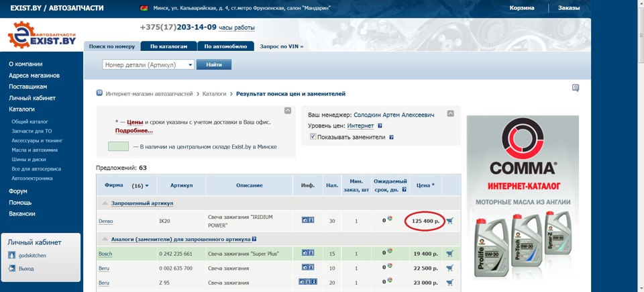Open the Корзина link in the header
Viewport: 644px width, 292px height.
[x=522, y=8]
